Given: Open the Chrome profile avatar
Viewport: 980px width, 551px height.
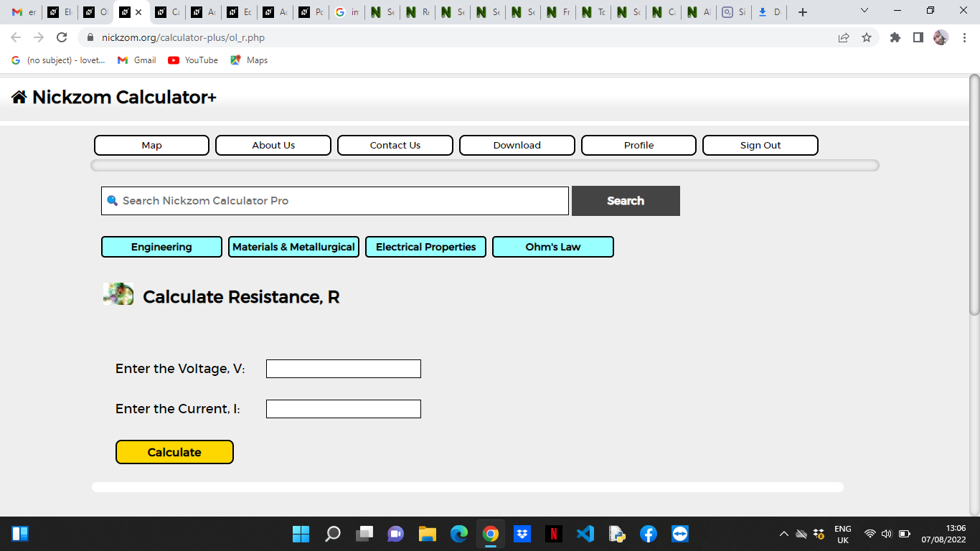Looking at the screenshot, I should coord(941,37).
